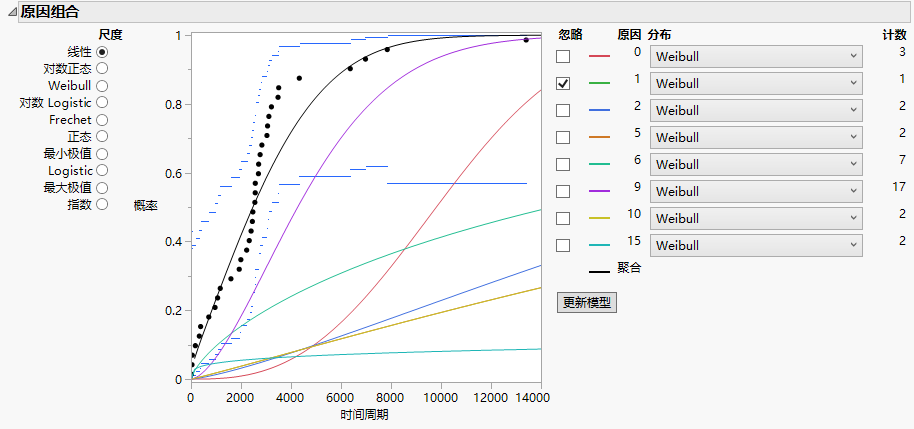Uncheck the ignore box for cause 1

tap(563, 83)
